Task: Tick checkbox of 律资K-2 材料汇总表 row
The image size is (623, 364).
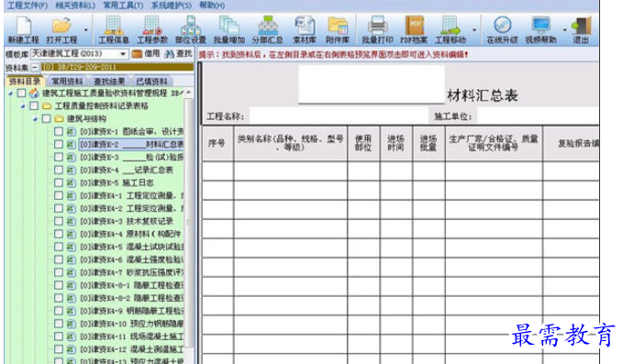Action: (x=59, y=144)
